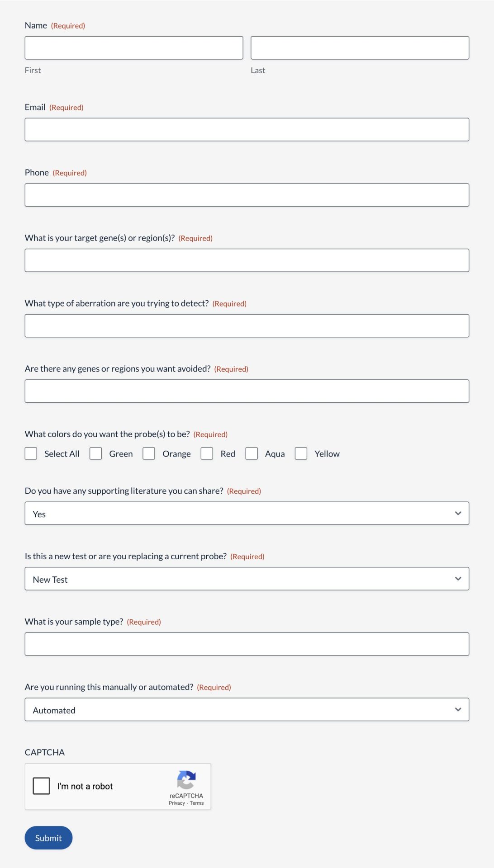Select the Red probe color checkbox
494x868 pixels.
(207, 453)
